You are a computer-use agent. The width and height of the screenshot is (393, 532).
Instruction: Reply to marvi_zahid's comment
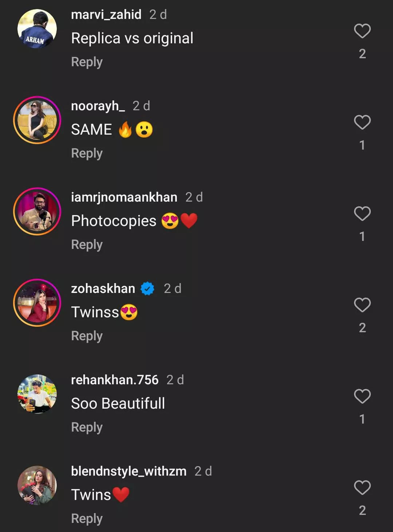point(87,62)
